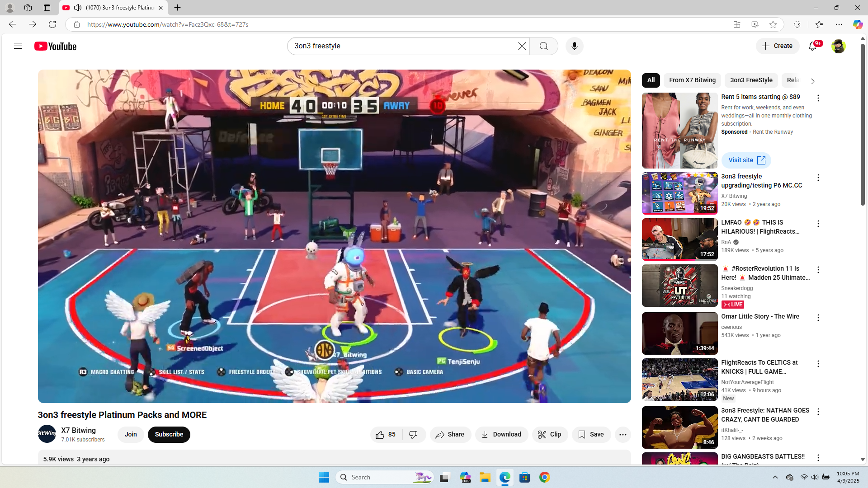Viewport: 868px width, 488px height.
Task: Open the X7 Bitwing channel avatar
Action: pyautogui.click(x=47, y=434)
